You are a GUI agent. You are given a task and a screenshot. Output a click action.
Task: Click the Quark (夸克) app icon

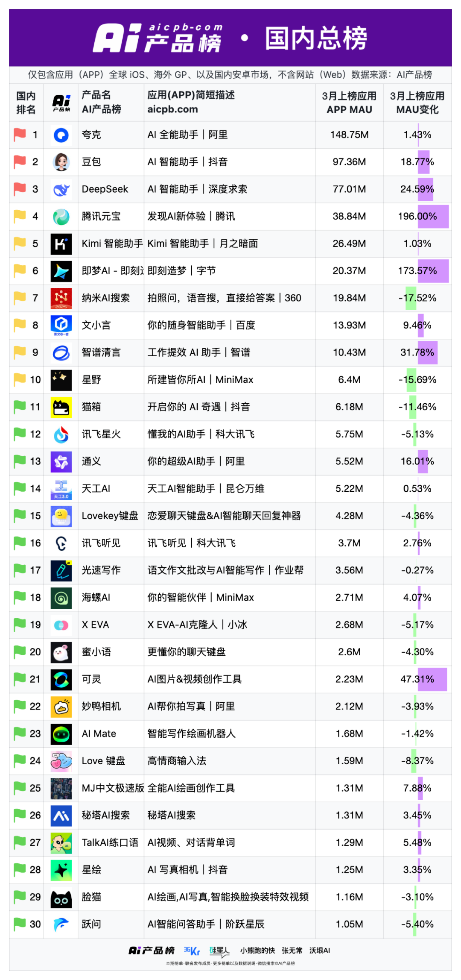(61, 135)
